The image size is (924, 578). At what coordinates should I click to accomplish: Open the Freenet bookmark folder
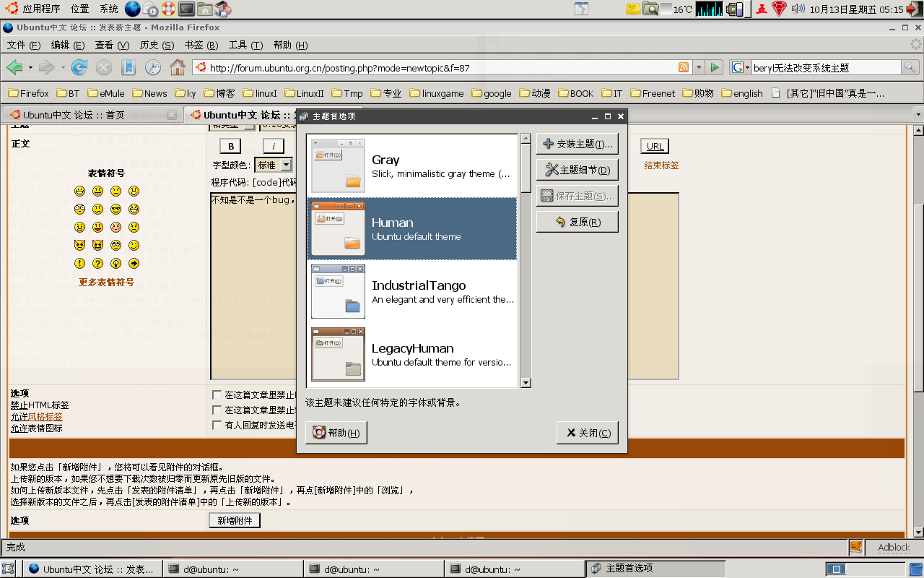653,93
